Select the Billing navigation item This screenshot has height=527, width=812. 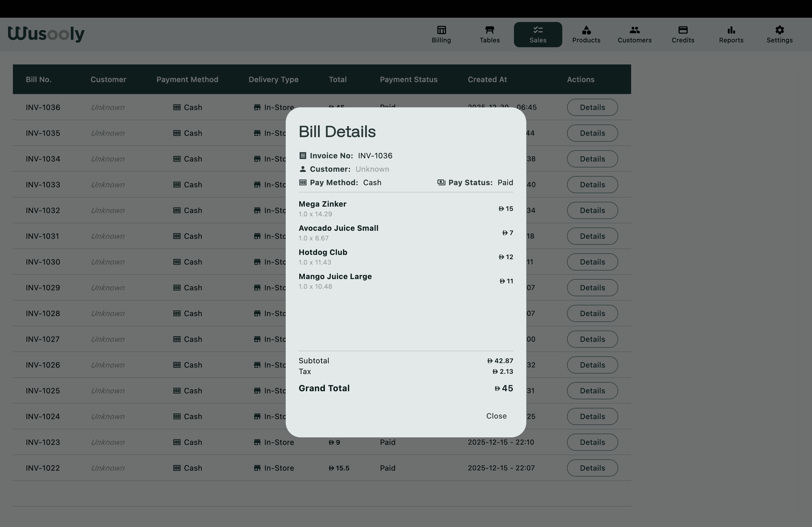pos(441,34)
